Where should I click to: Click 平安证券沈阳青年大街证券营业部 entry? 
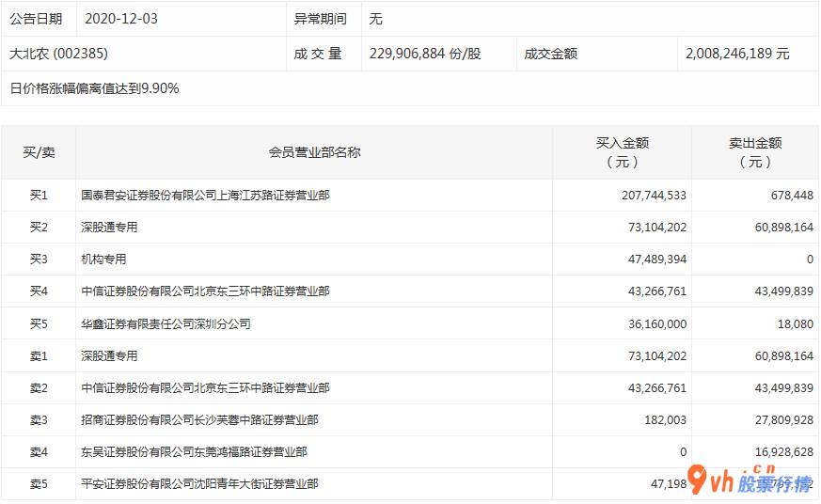pyautogui.click(x=199, y=484)
